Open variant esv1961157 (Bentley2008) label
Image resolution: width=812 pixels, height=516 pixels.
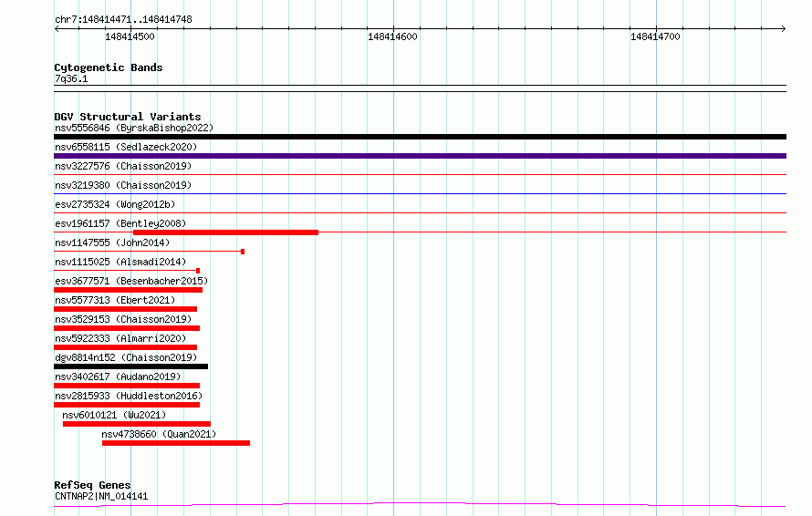click(120, 223)
